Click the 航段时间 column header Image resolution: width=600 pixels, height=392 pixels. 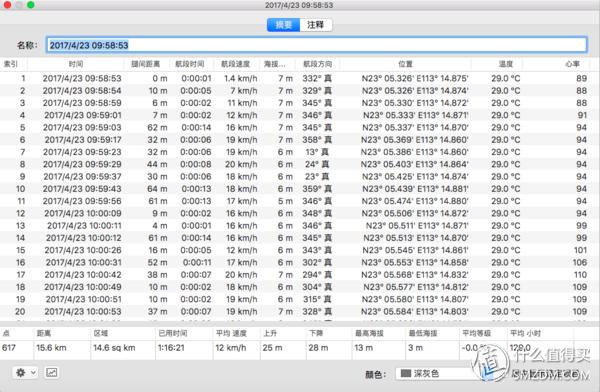pyautogui.click(x=190, y=64)
